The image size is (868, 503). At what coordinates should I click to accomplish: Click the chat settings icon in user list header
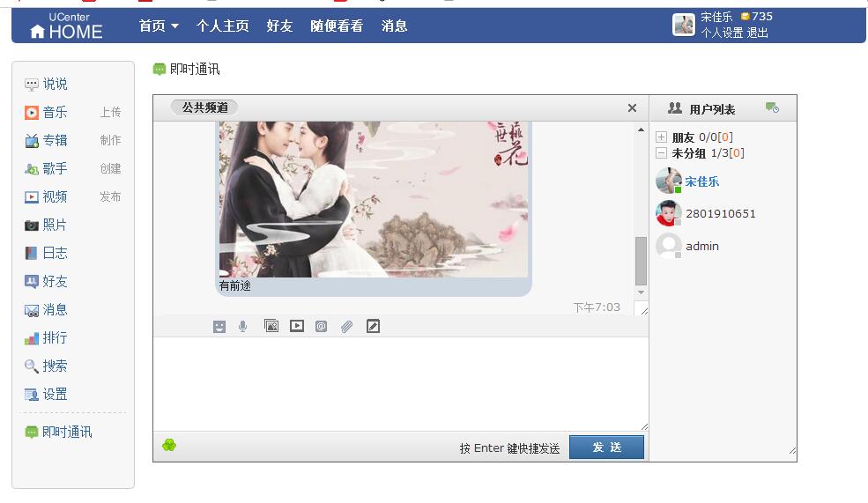772,107
